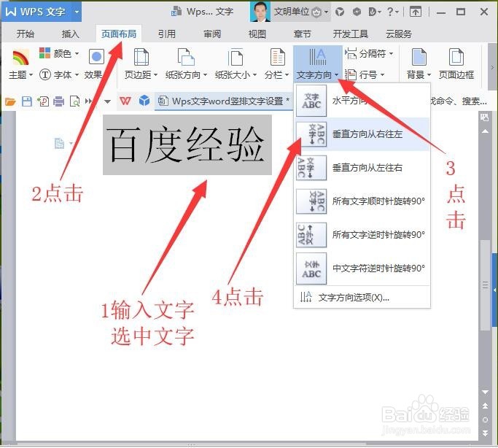This screenshot has height=448, width=498.
Task: Expand the 页边距 dropdown arrow
Action: [155, 75]
